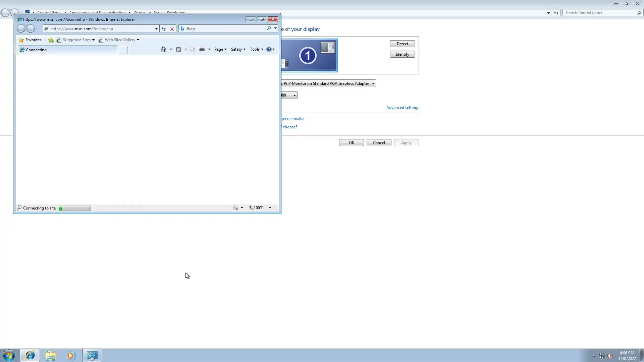Open the IE Help icon menu

270,49
